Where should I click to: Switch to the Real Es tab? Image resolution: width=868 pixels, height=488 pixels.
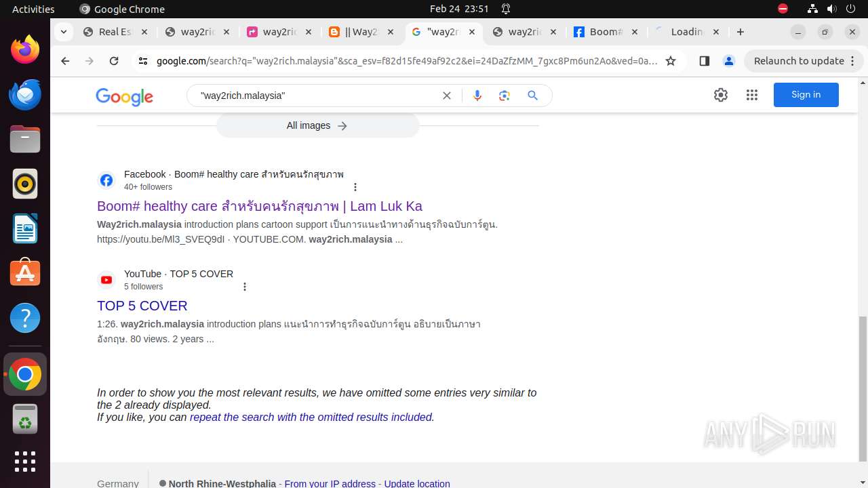[115, 32]
